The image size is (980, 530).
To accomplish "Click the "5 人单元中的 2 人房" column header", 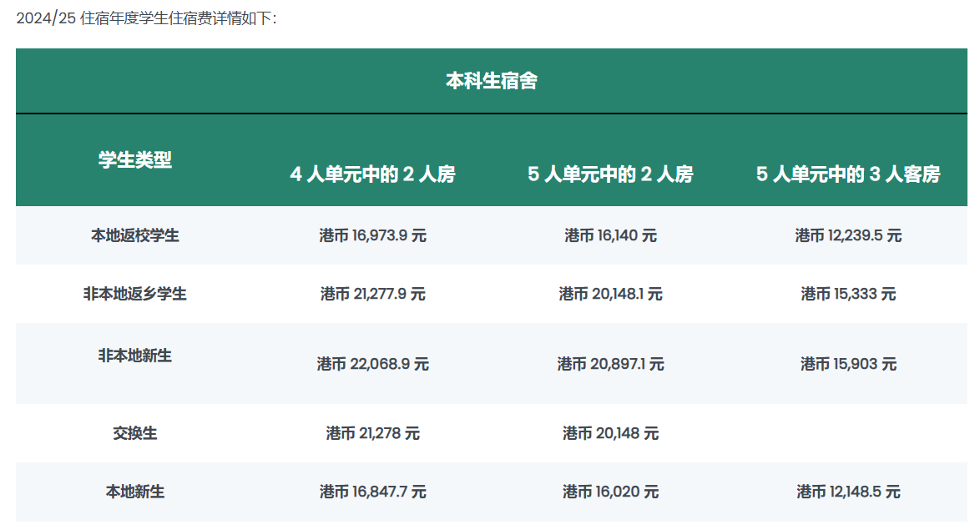I will 611,174.
